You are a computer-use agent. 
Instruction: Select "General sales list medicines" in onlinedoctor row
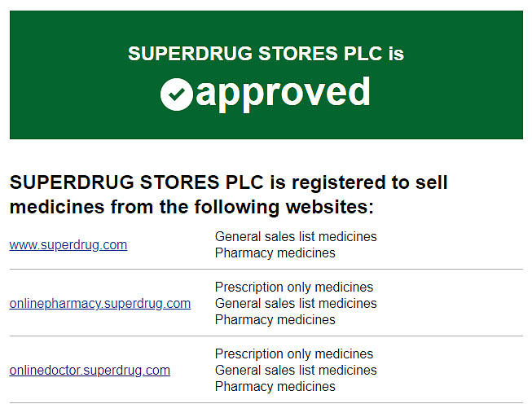pyautogui.click(x=296, y=370)
